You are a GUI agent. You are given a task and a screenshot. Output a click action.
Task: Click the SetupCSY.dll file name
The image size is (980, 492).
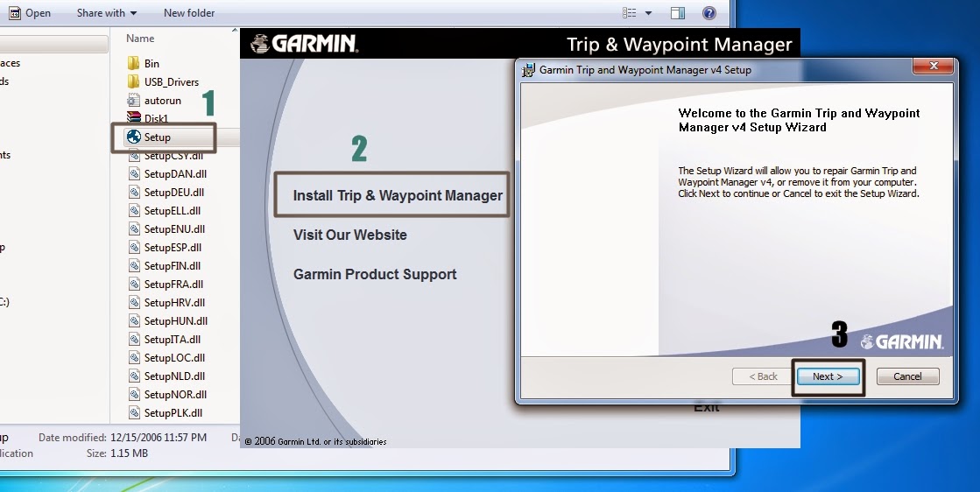click(x=173, y=156)
